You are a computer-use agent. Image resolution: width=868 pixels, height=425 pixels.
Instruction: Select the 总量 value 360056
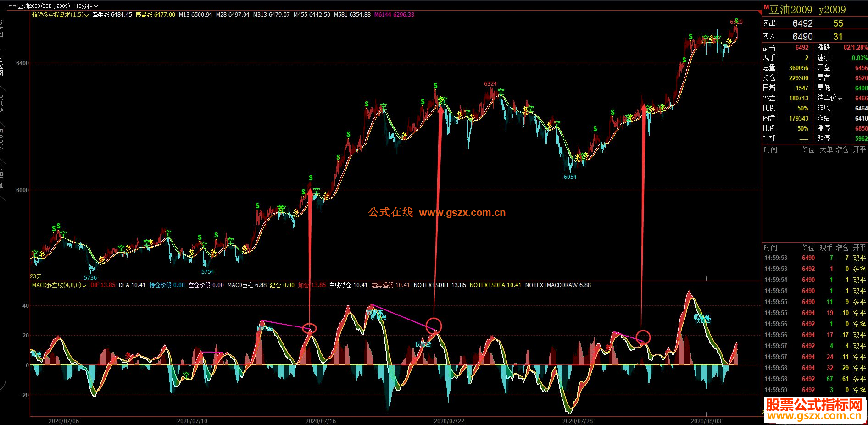[799, 68]
